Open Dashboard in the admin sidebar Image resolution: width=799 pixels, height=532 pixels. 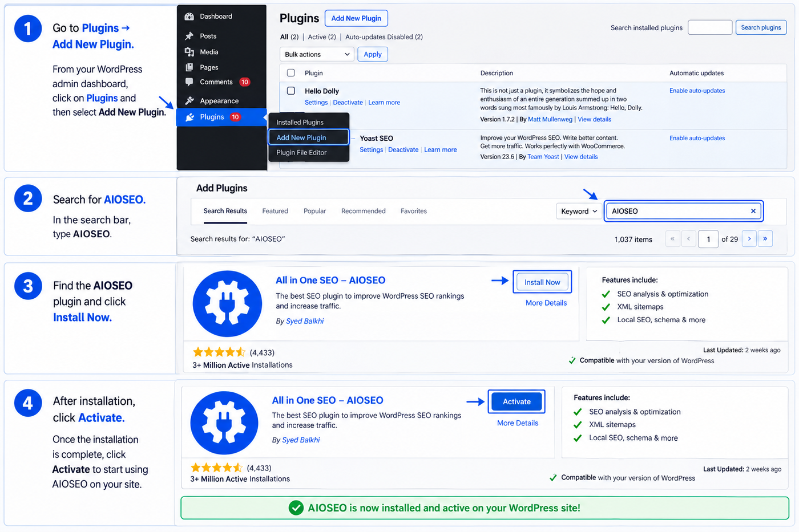(216, 17)
